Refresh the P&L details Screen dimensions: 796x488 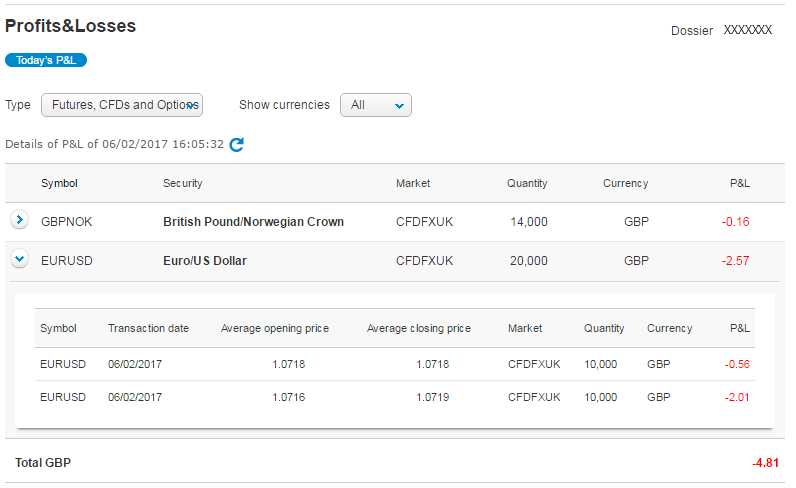tap(237, 144)
